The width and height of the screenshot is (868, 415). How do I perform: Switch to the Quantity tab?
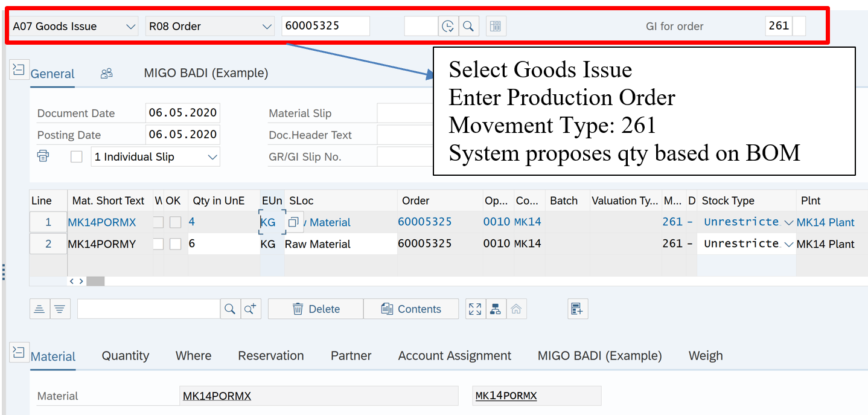click(125, 356)
